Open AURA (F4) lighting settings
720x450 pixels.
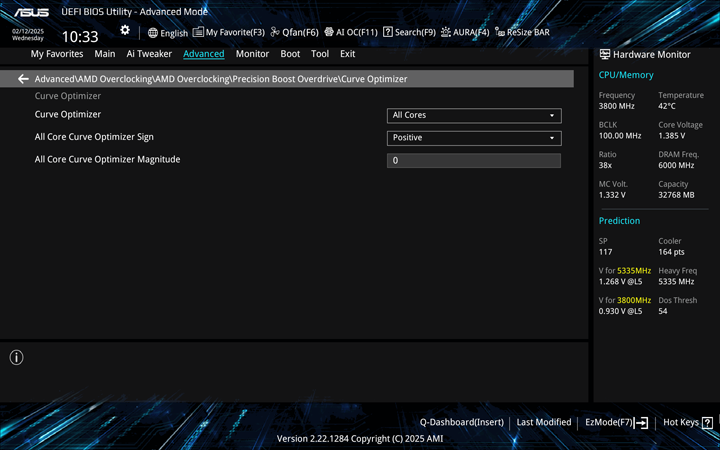pos(464,32)
